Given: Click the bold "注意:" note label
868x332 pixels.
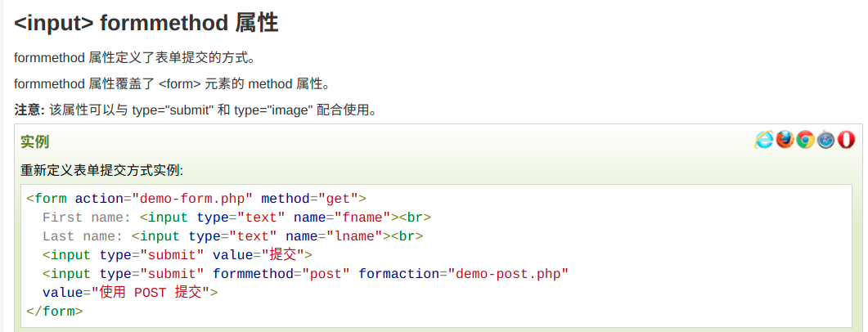Looking at the screenshot, I should click(x=29, y=110).
